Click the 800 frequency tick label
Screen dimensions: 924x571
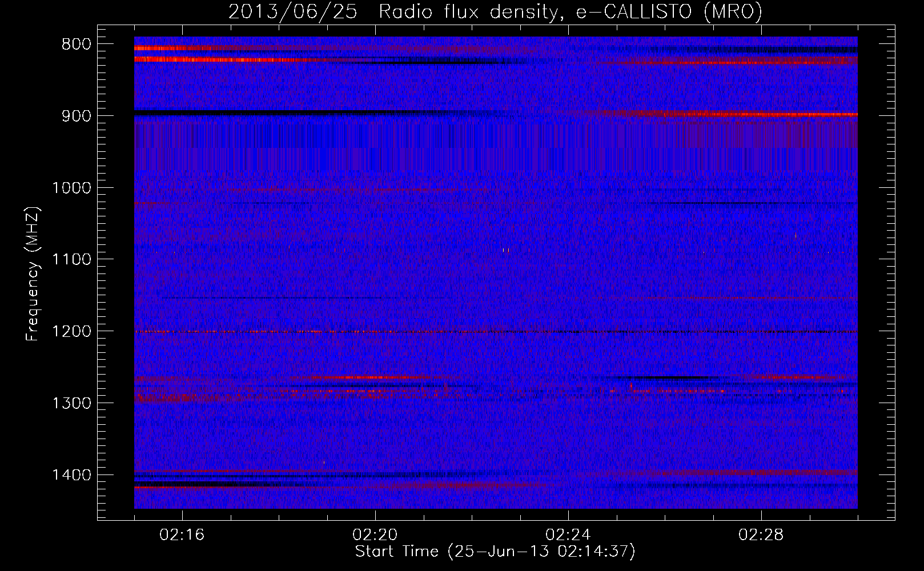[x=76, y=45]
